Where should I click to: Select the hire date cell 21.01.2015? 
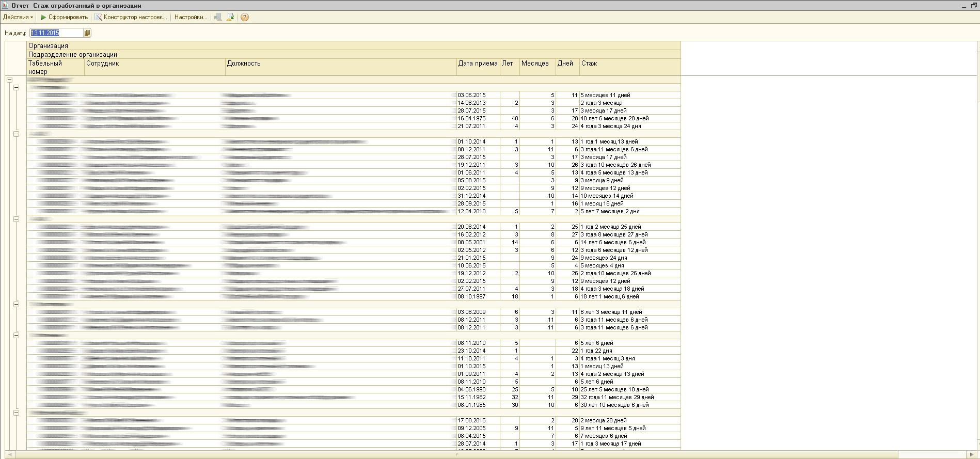pos(478,258)
